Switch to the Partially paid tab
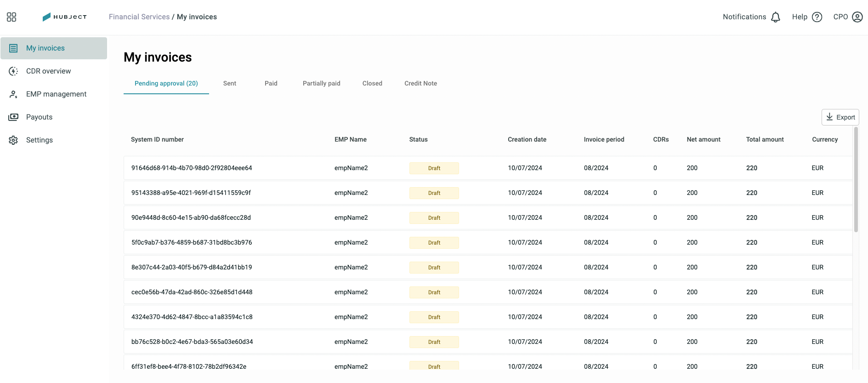Viewport: 868px width, 383px height. click(x=322, y=84)
